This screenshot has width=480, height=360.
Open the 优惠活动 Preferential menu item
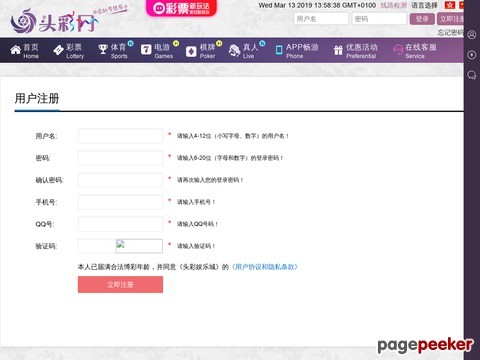(x=356, y=51)
